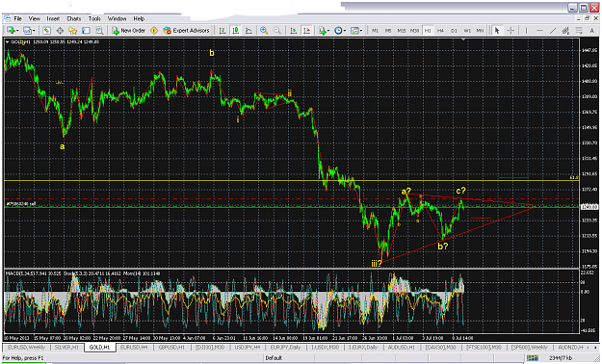602x364 pixels.
Task: Switch to the SILVER,H1 chart tab
Action: coord(66,347)
